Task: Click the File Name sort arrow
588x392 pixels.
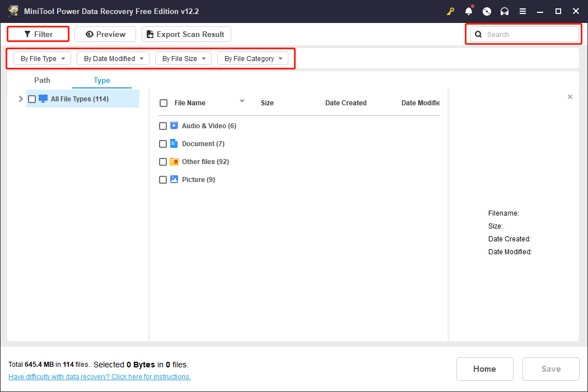Action: 242,101
